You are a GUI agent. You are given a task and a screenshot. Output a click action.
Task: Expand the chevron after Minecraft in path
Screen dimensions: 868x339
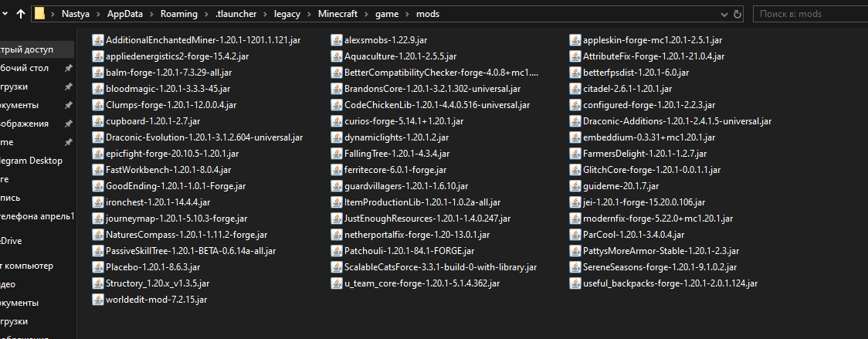(x=366, y=15)
